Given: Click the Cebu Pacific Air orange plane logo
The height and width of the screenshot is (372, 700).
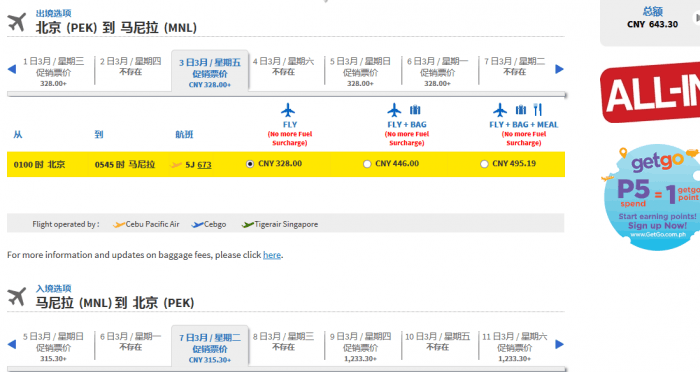Looking at the screenshot, I should click(x=119, y=225).
